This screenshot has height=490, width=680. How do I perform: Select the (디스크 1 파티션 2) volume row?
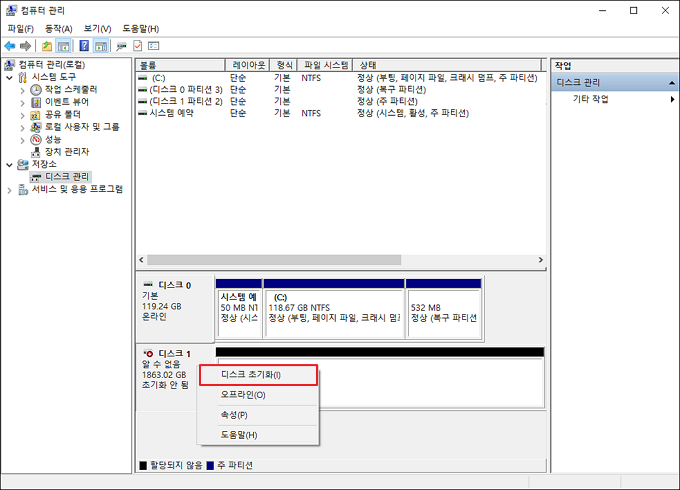point(339,101)
